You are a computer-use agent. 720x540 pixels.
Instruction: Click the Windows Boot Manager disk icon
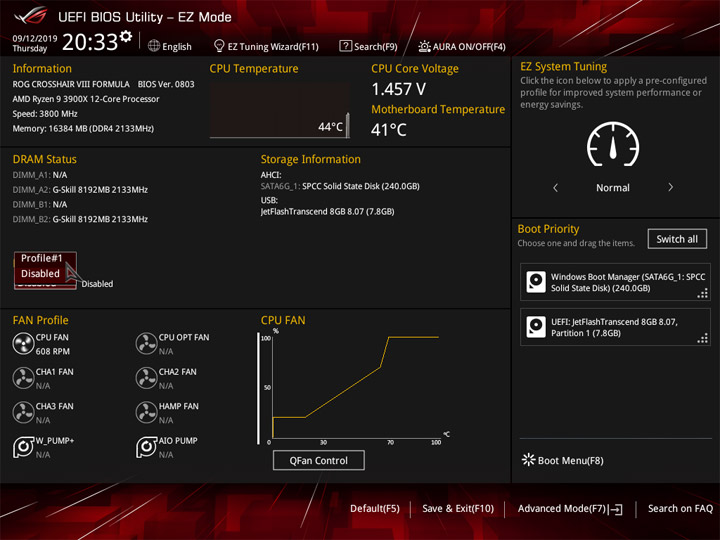pyautogui.click(x=536, y=282)
